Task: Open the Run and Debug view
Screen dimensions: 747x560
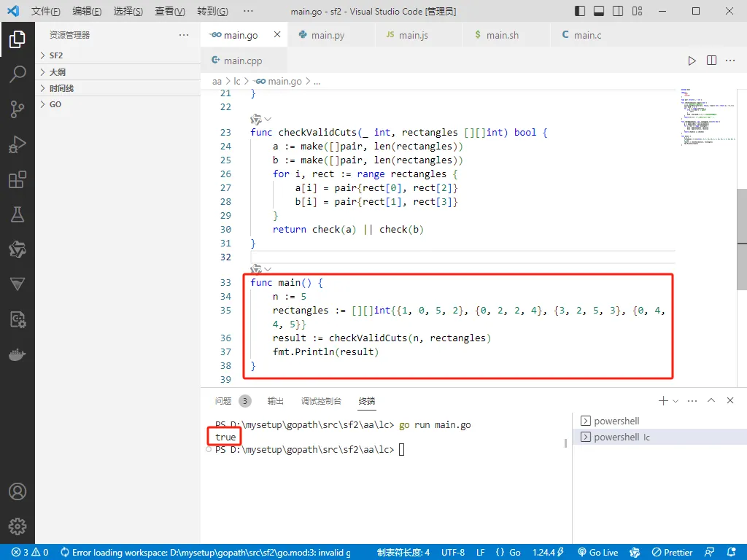Action: coord(18,144)
